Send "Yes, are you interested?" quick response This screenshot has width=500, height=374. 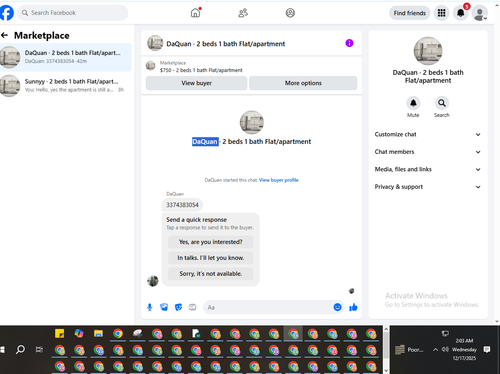(211, 242)
